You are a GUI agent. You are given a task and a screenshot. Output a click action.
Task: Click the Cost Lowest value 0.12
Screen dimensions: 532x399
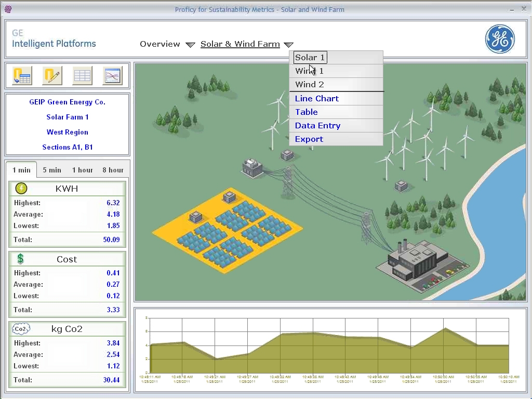pos(113,296)
